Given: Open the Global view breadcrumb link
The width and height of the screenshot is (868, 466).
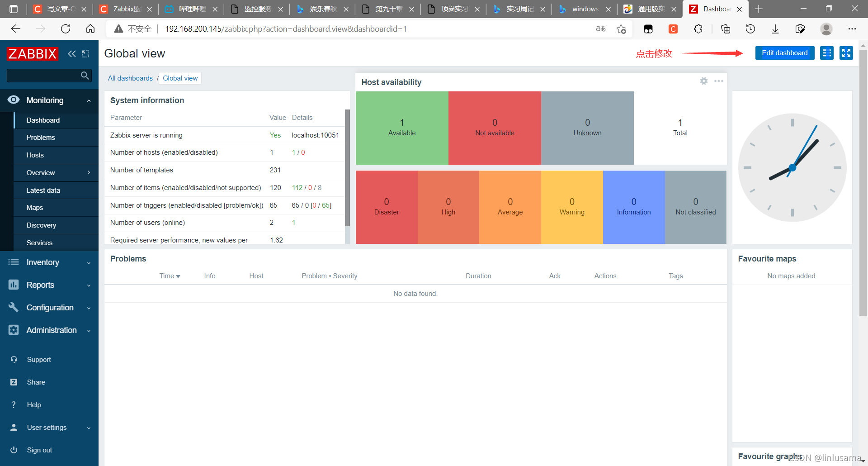Looking at the screenshot, I should click(180, 78).
